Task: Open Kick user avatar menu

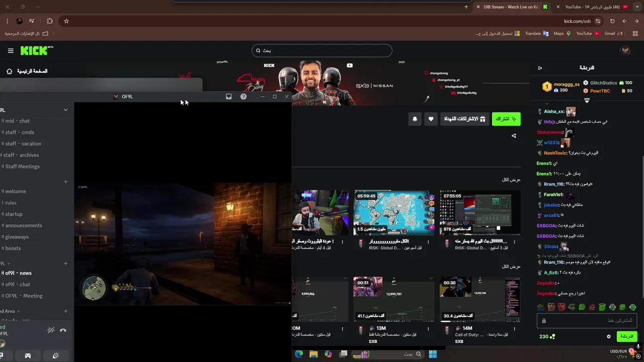Action: [x=625, y=50]
